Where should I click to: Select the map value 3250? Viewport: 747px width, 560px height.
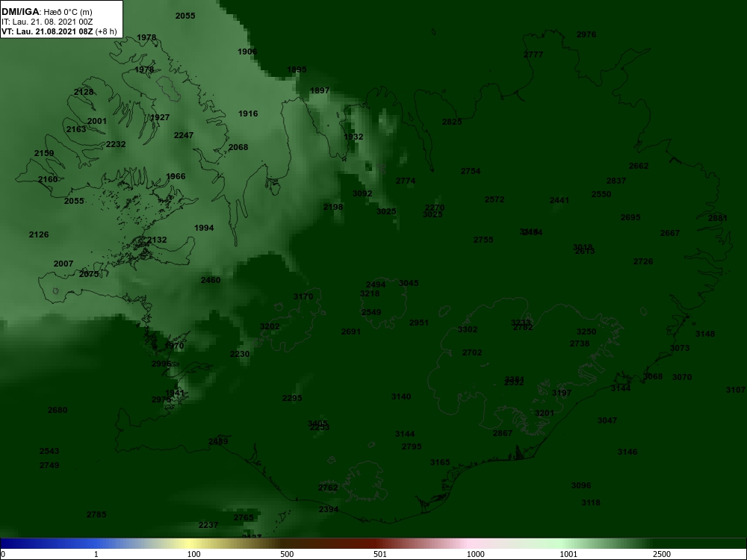586,332
